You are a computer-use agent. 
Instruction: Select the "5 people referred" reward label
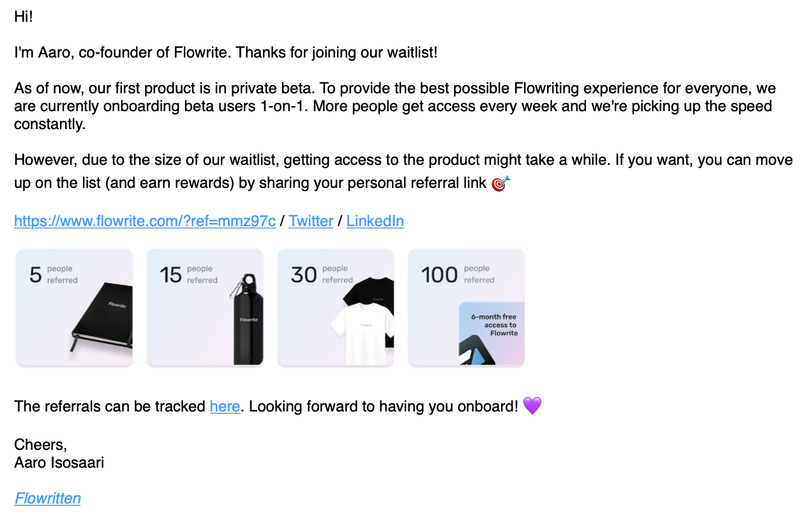click(54, 275)
